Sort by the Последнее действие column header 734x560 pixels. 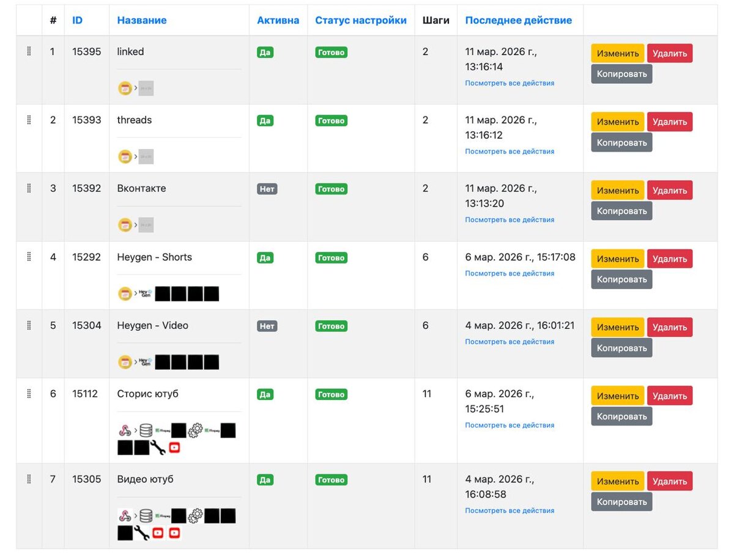519,20
